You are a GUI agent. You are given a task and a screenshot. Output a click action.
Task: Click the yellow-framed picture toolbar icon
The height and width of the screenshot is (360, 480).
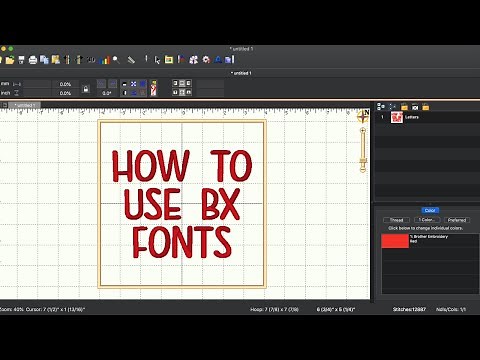click(169, 60)
